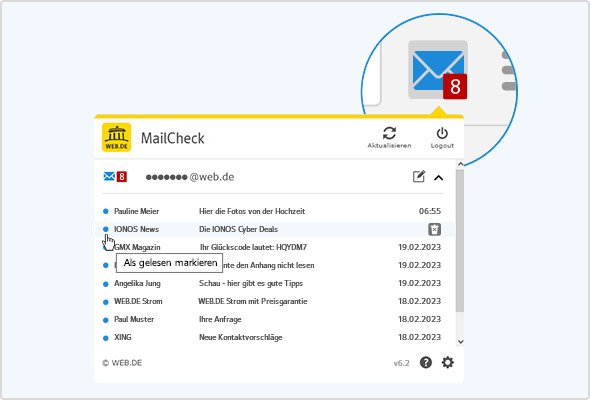Open email 'Hier die Fotos von der Hochzeit'
The height and width of the screenshot is (400, 590).
(252, 211)
